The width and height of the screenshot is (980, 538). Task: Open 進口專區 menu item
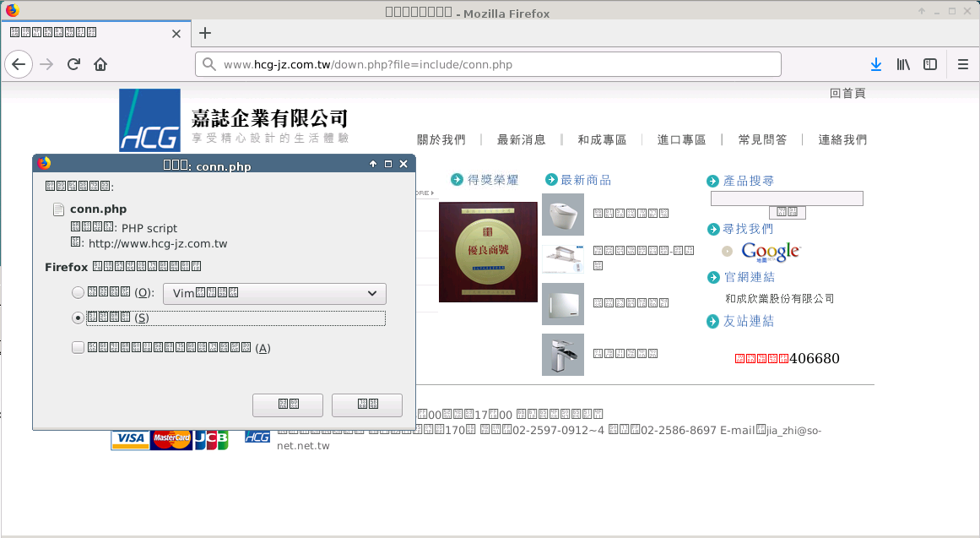pyautogui.click(x=681, y=139)
